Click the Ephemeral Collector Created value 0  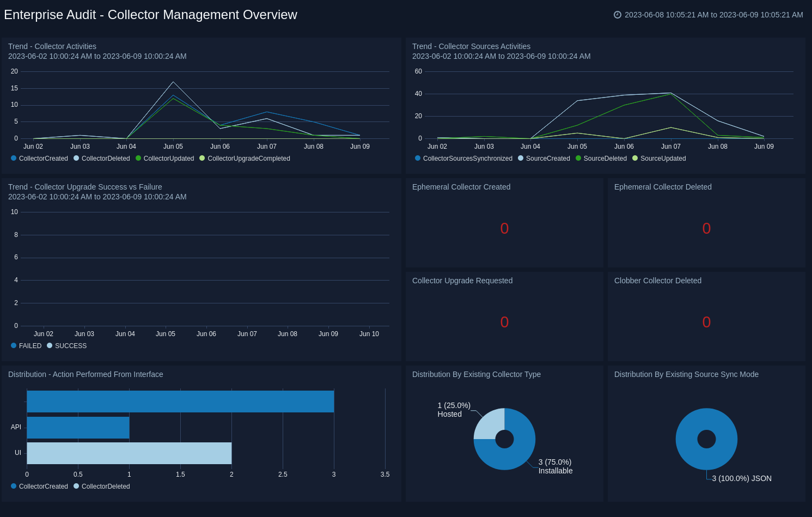pos(504,229)
